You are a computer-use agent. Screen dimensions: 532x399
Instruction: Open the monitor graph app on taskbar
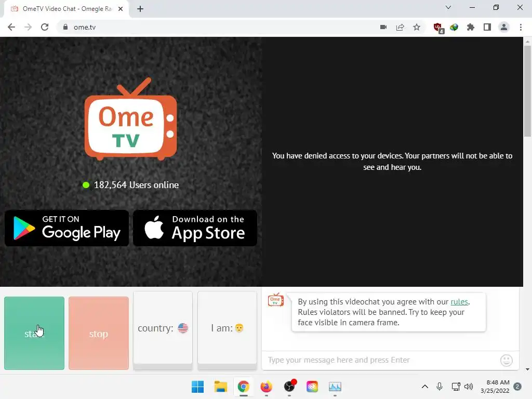tap(335, 387)
